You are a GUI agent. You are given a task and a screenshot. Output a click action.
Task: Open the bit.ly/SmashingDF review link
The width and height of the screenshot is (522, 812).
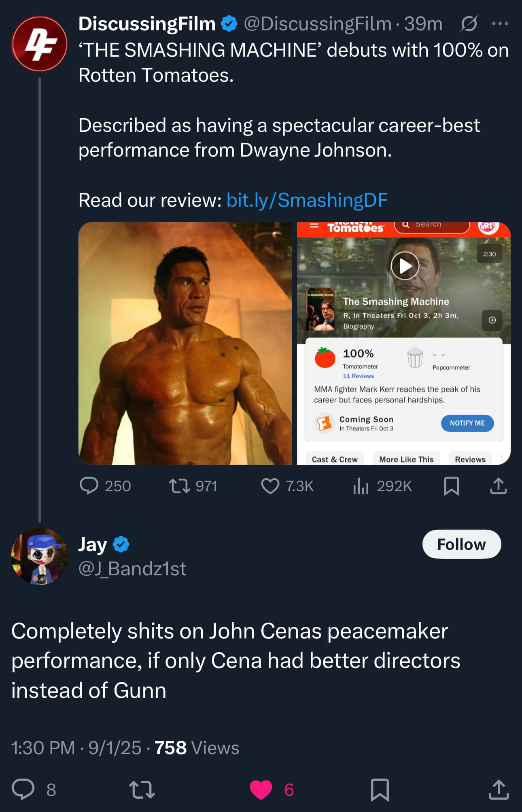307,200
